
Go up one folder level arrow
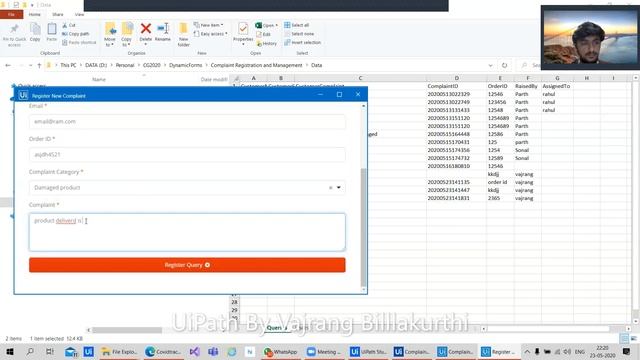39,65
